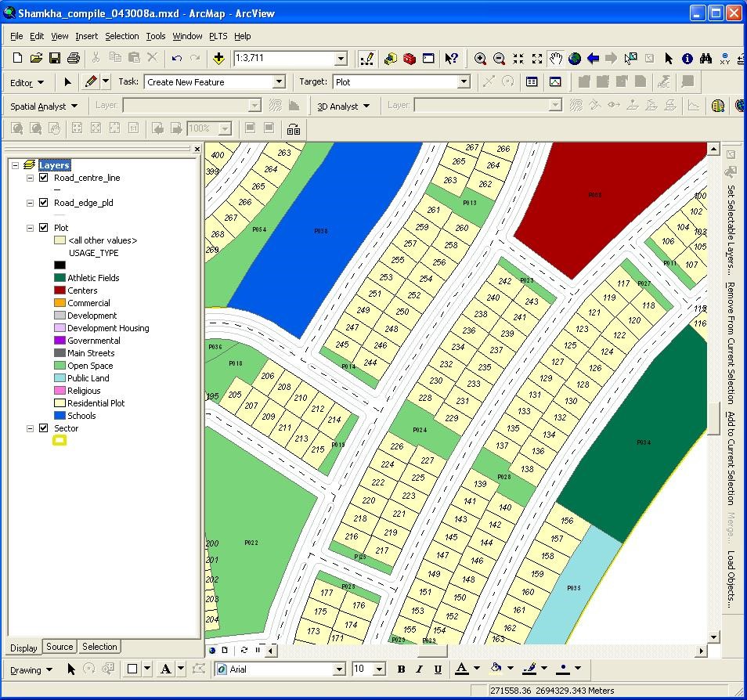This screenshot has width=747, height=700.
Task: Expand the map scale dropdown
Action: [341, 59]
